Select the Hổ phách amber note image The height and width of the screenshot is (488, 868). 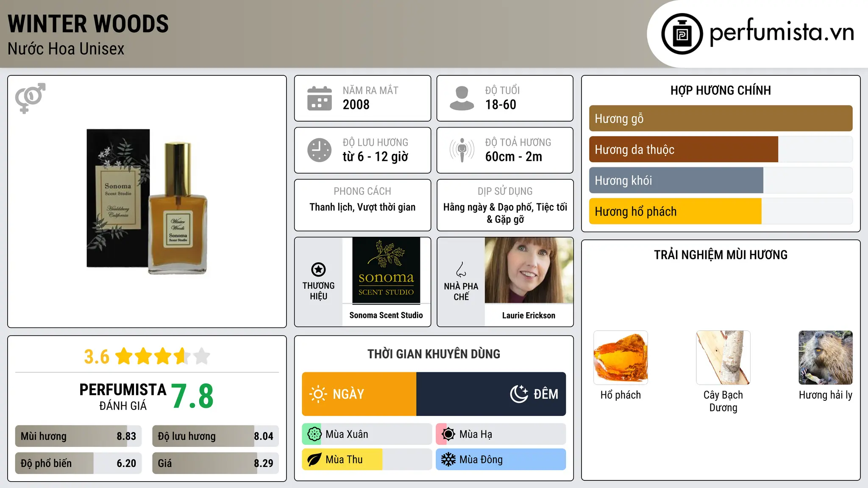click(x=620, y=358)
